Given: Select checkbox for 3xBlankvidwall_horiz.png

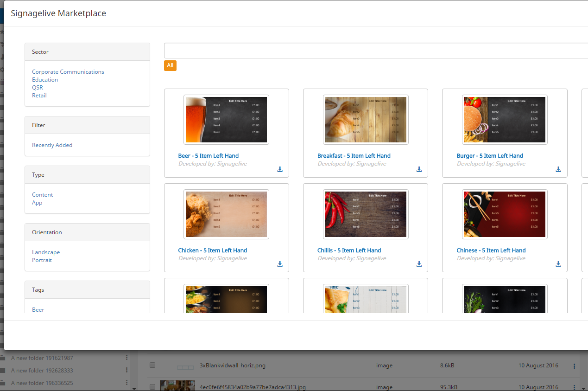Looking at the screenshot, I should coord(152,365).
